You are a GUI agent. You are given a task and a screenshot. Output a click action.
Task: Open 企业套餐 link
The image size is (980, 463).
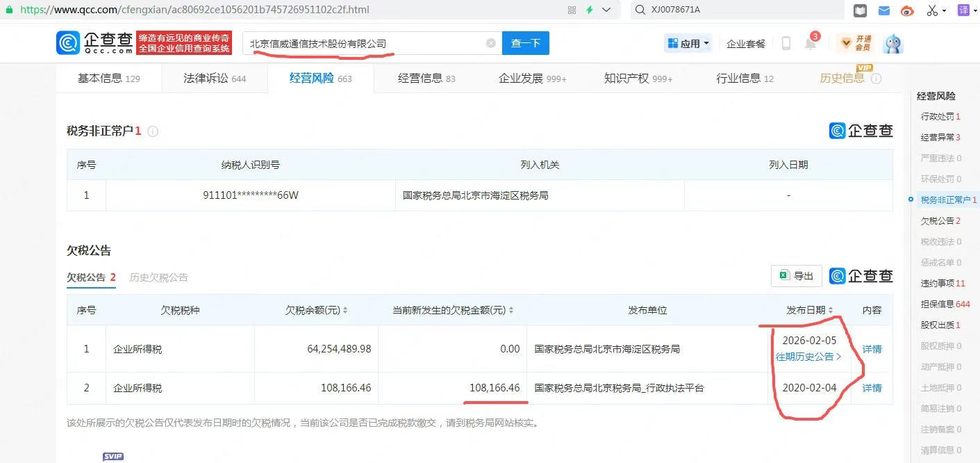[745, 44]
